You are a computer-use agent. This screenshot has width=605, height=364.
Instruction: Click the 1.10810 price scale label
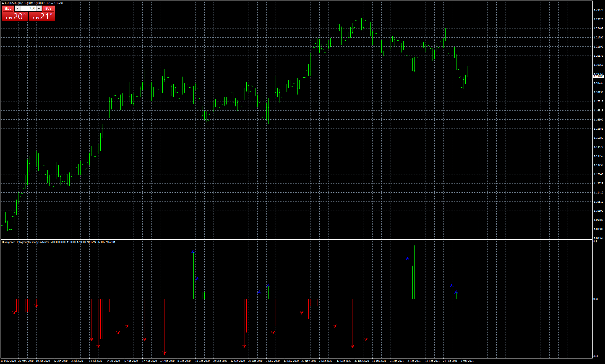tap(598, 202)
